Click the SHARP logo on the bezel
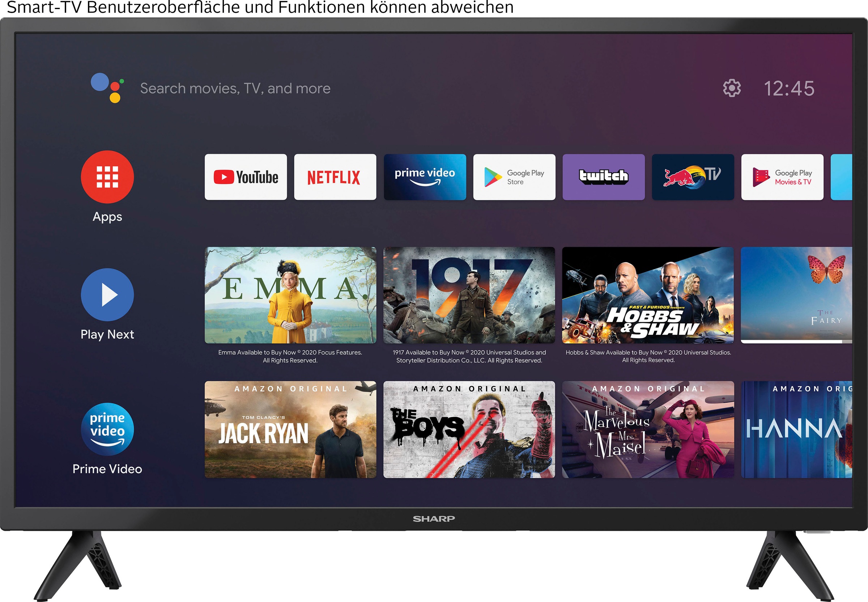This screenshot has width=868, height=602. coord(434,519)
